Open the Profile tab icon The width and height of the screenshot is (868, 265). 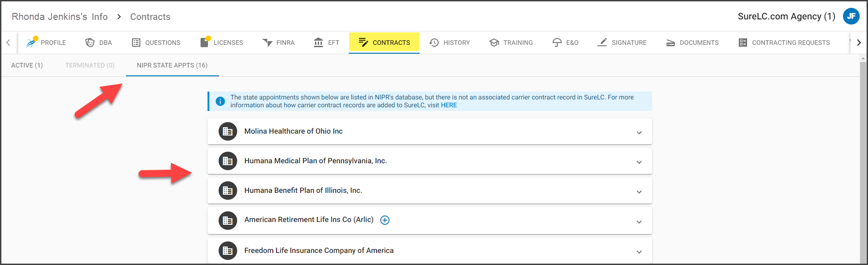[x=31, y=43]
